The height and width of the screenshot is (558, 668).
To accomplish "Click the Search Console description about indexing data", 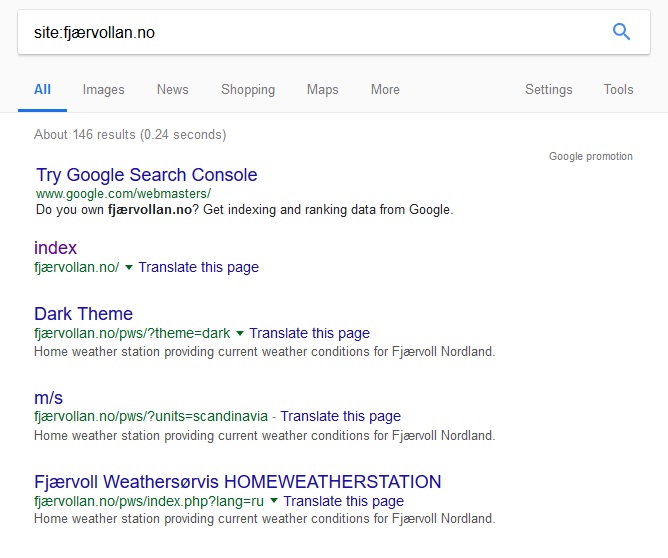I will coord(245,210).
